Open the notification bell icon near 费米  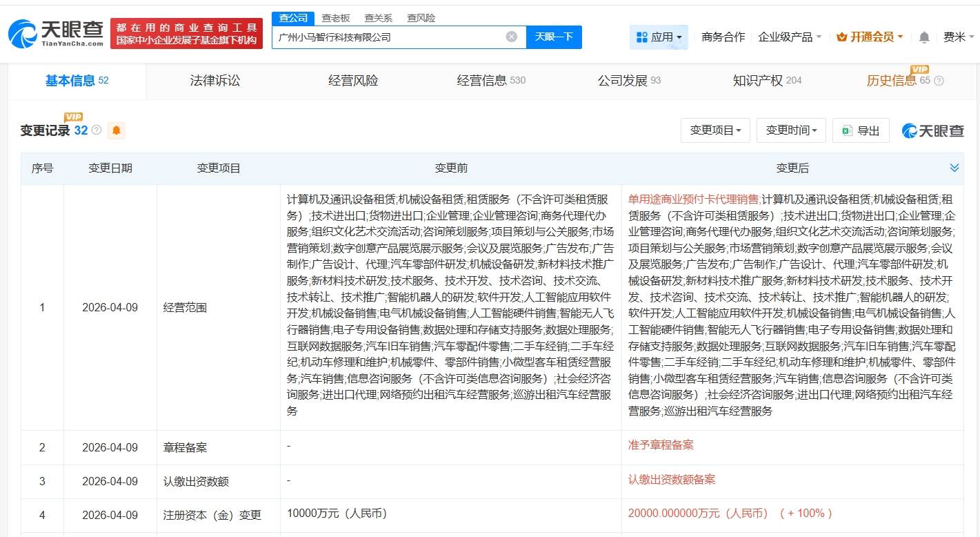(923, 37)
